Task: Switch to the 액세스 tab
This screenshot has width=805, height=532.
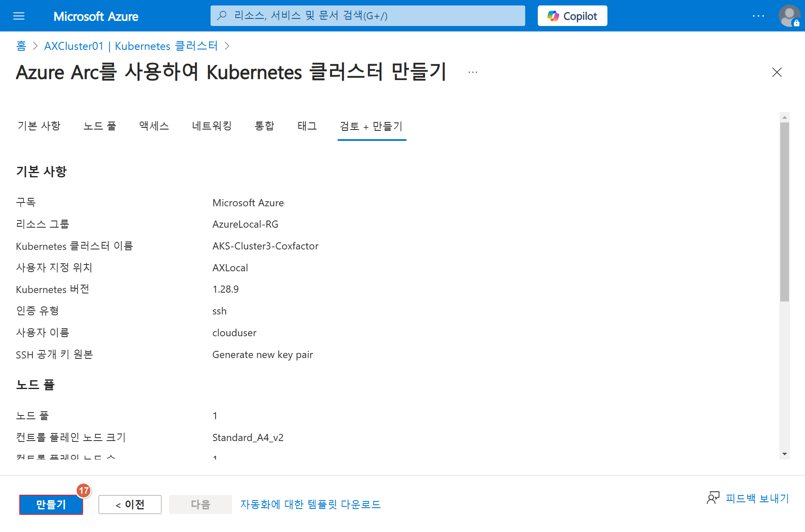Action: [154, 126]
